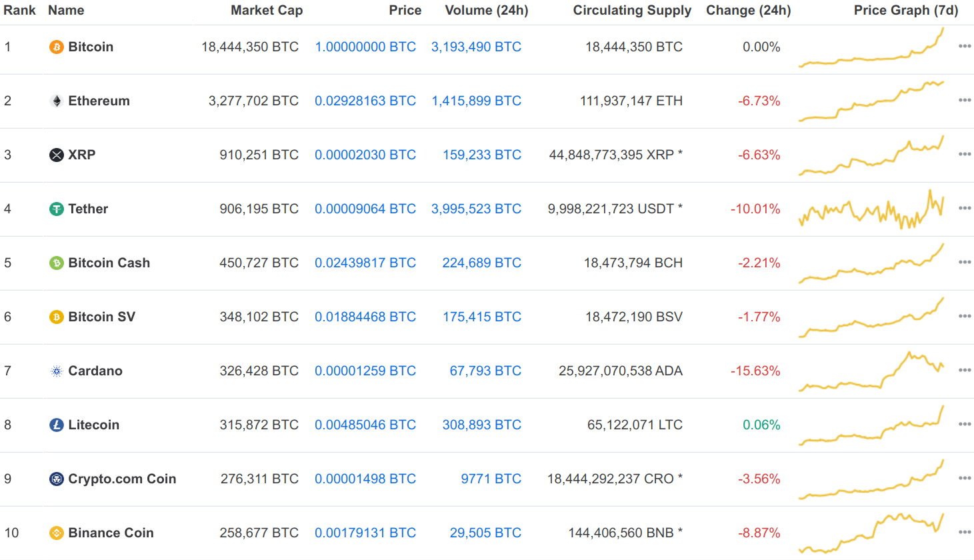Open the three-dot menu for Tether row
Screen dimensions: 974x560
click(x=965, y=208)
